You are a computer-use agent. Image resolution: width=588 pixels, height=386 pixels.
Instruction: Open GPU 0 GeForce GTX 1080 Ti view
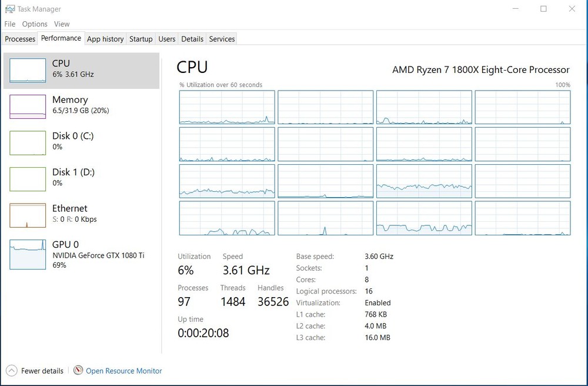pos(27,254)
